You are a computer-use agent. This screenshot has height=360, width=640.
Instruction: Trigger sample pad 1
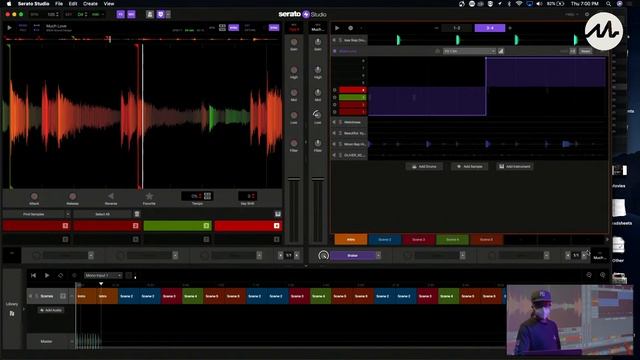36,226
